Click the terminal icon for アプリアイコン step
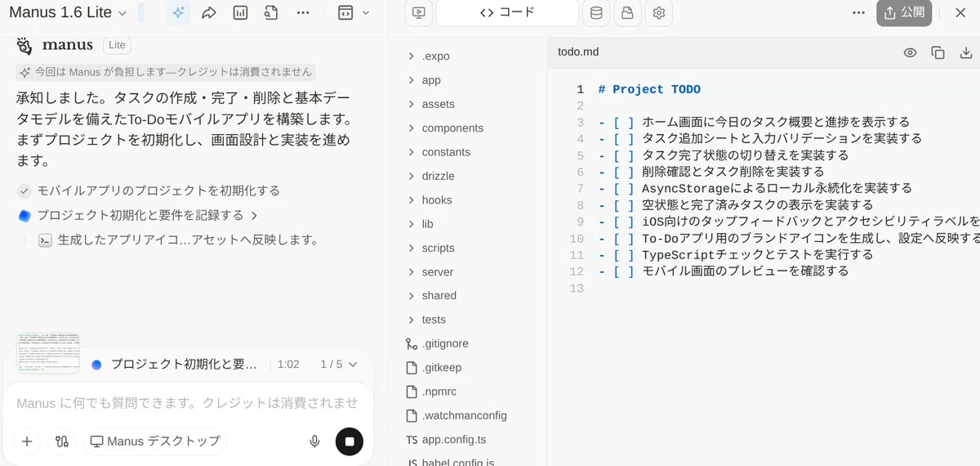This screenshot has width=980, height=466. point(47,240)
